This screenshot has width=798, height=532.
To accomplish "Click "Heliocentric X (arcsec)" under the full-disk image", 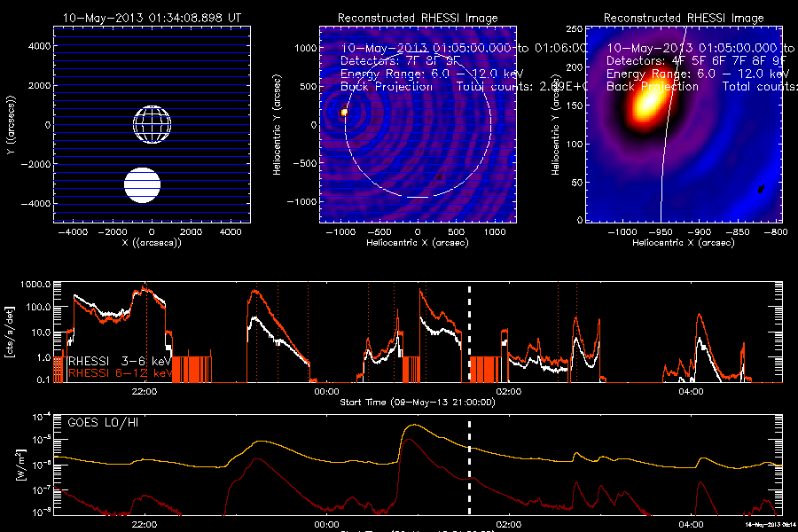I will (x=418, y=243).
